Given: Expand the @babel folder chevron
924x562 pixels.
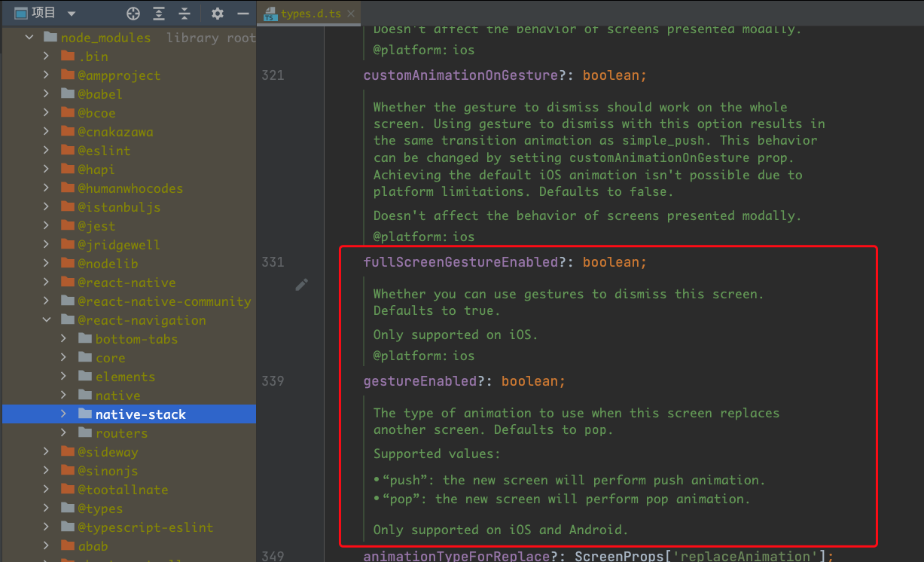Looking at the screenshot, I should [x=47, y=94].
